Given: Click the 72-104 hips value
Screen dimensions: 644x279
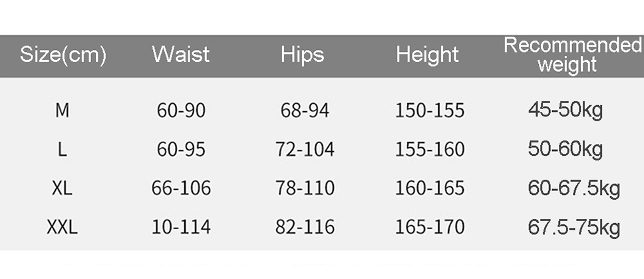Looking at the screenshot, I should click(x=305, y=149).
